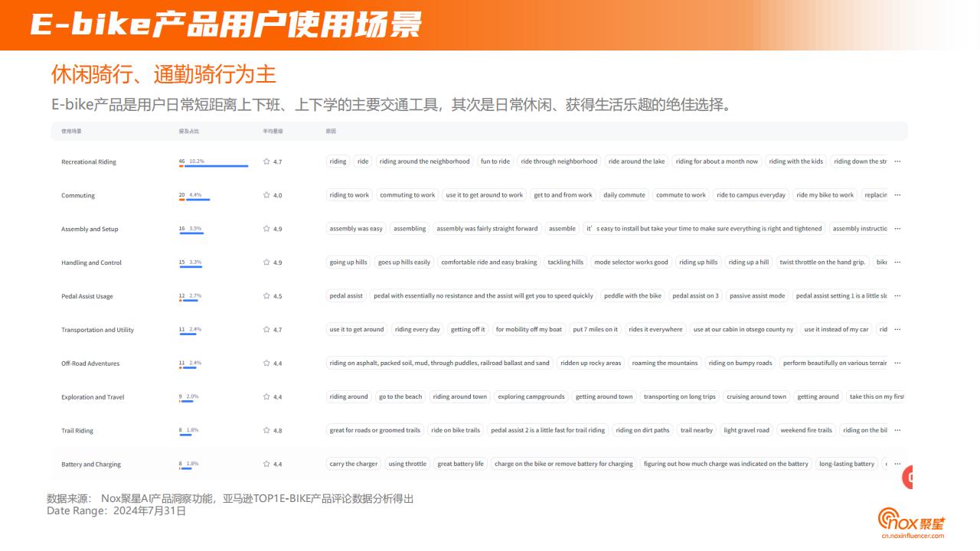980x551 pixels.
Task: Click the 'assembly was easy' tag
Action: click(x=356, y=229)
